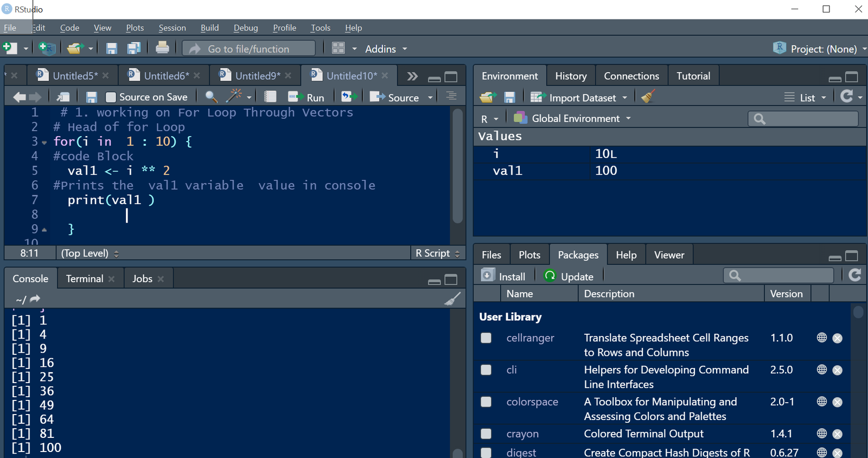Open the New File dropdown arrow
Viewport: 868px width, 458px height.
(x=25, y=49)
